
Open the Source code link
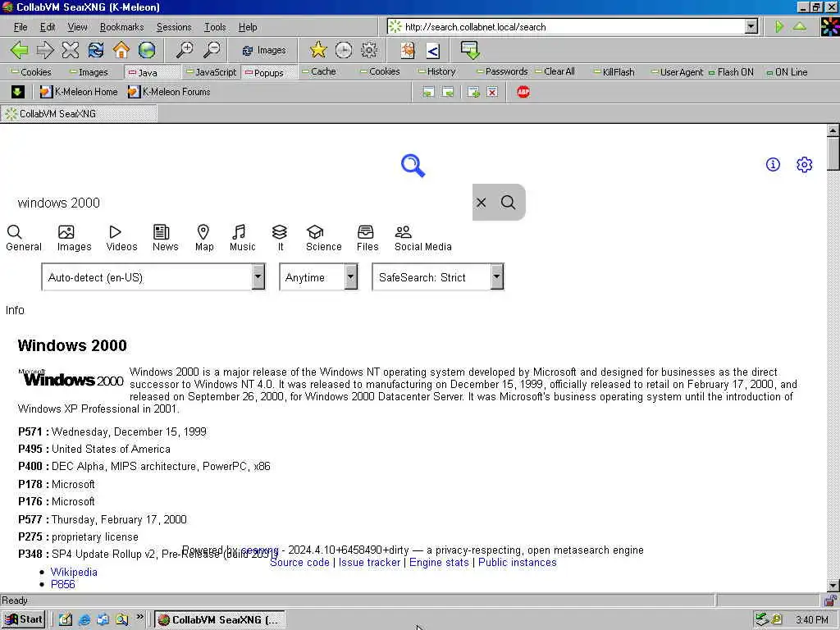[299, 563]
